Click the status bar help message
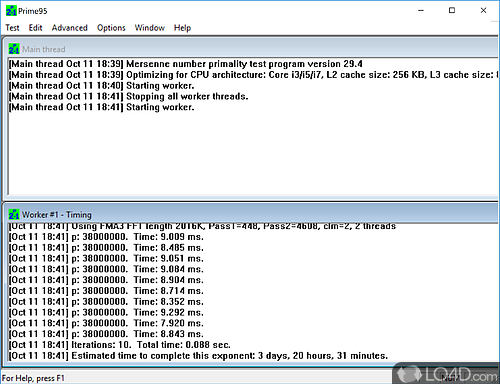Image resolution: width=500 pixels, height=384 pixels. pos(33,378)
